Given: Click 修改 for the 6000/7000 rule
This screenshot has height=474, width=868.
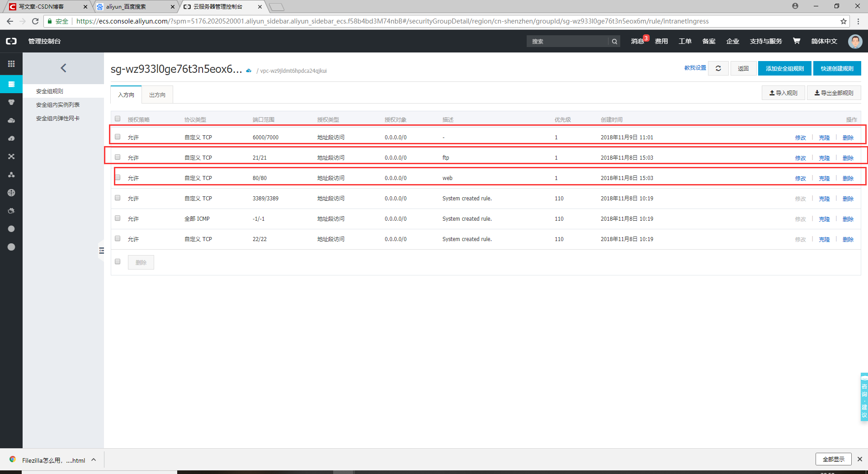Looking at the screenshot, I should 801,137.
